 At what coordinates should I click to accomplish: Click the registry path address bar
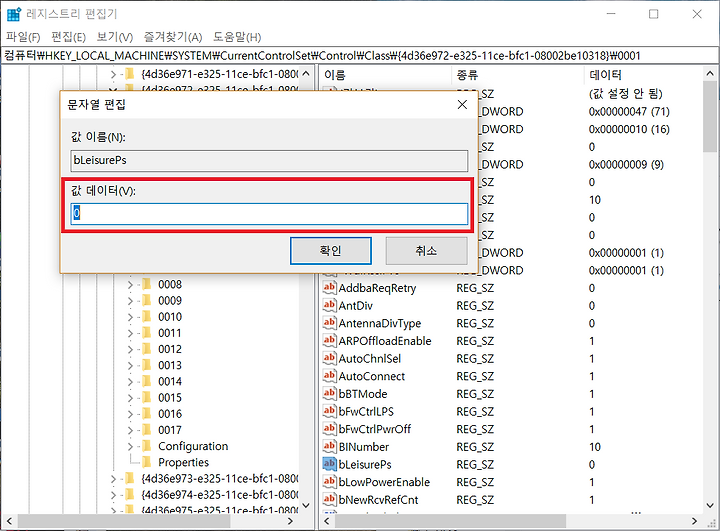pos(360,56)
